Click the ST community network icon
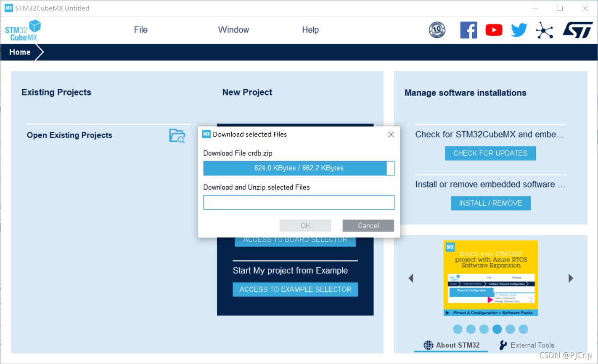 pyautogui.click(x=545, y=30)
